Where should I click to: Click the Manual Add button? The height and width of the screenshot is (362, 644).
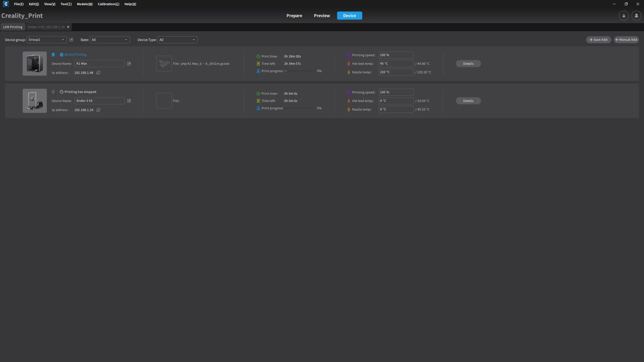[626, 40]
